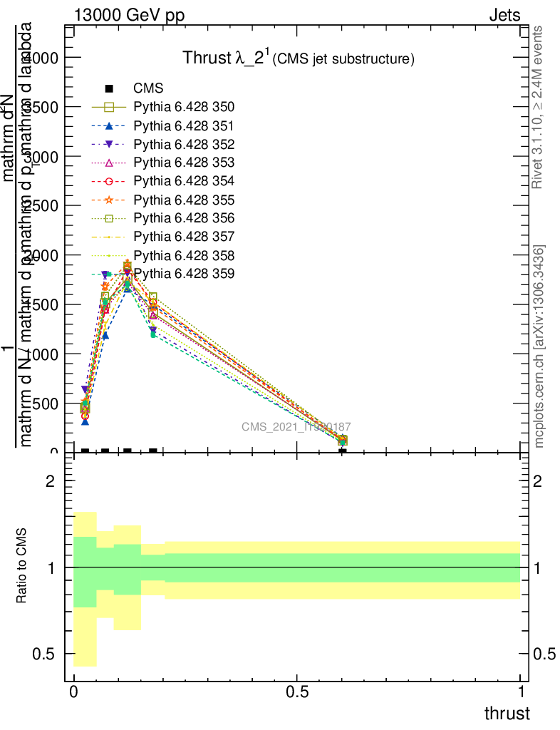560x730 pixels.
Task: Click the x-axis tick label '0.5'
Action: coord(297,692)
